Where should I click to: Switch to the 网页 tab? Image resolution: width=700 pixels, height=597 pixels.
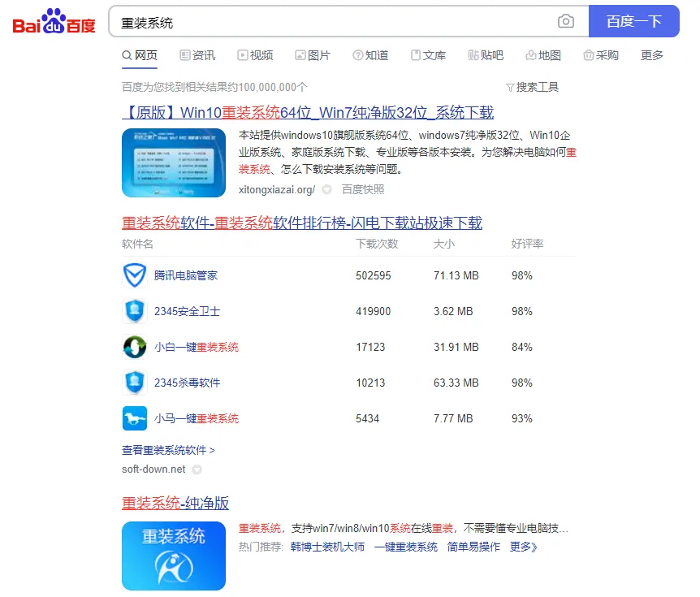tap(140, 55)
